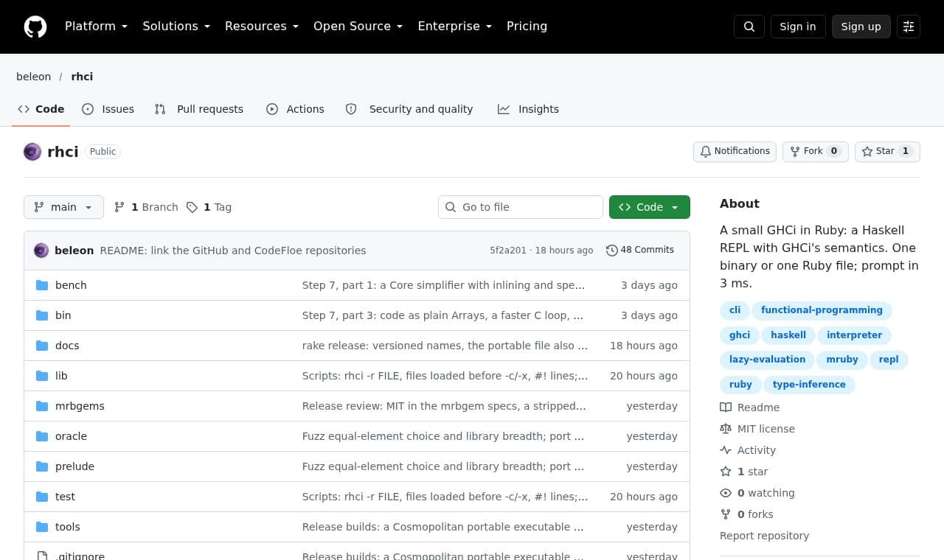Open the bench folder icon
Image resolution: width=944 pixels, height=560 pixels.
(x=42, y=285)
